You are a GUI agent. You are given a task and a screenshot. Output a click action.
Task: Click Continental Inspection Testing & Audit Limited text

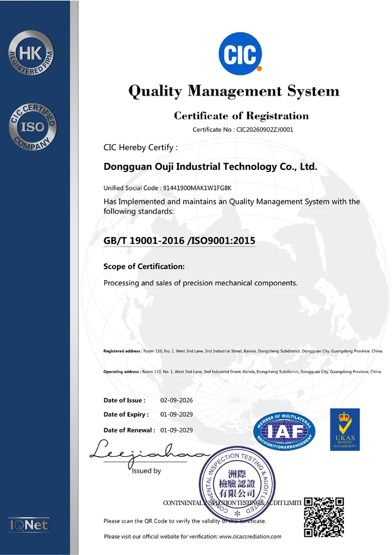click(x=232, y=503)
